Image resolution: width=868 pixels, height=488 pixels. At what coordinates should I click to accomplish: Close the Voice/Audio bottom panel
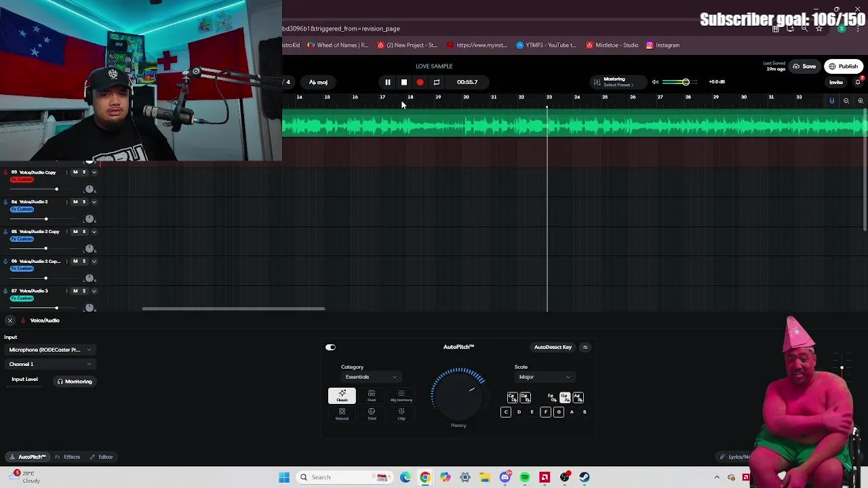tap(9, 321)
